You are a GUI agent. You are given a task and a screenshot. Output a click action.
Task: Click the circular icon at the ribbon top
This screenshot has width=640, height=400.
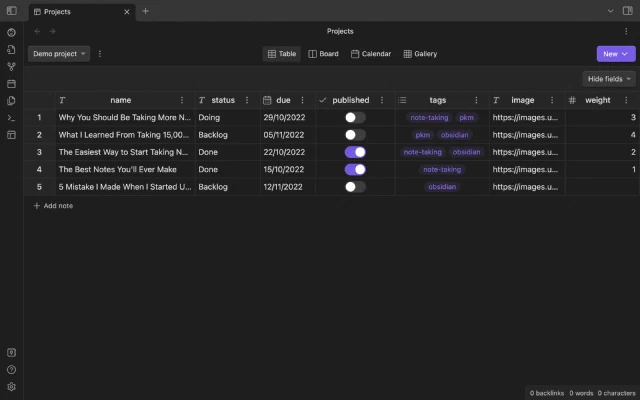pos(11,33)
